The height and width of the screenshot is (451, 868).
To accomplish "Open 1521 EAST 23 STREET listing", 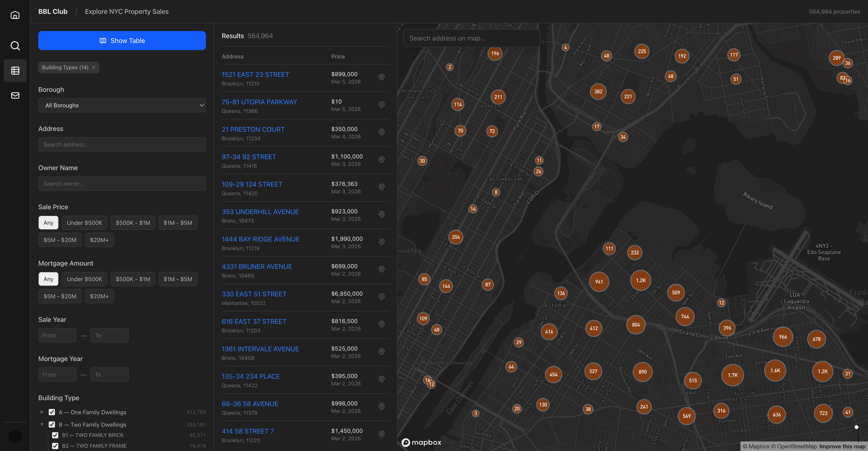I will pos(255,74).
